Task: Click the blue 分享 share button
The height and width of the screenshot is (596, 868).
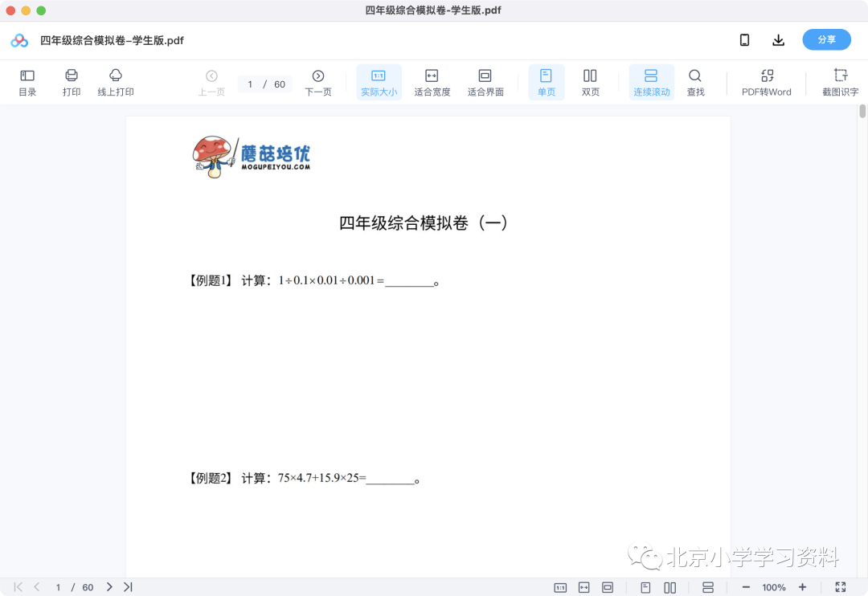Action: tap(826, 40)
